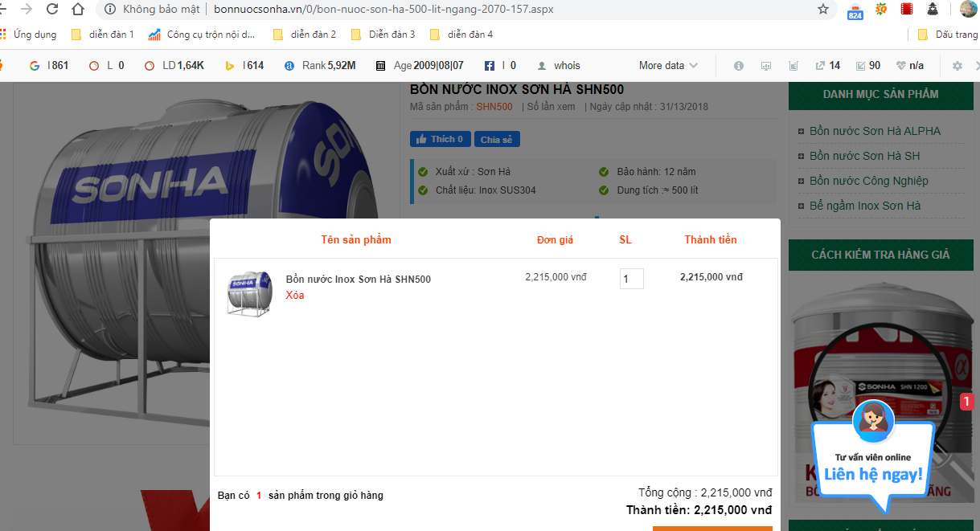The image size is (980, 531).
Task: Click the address bar URL
Action: tap(383, 10)
